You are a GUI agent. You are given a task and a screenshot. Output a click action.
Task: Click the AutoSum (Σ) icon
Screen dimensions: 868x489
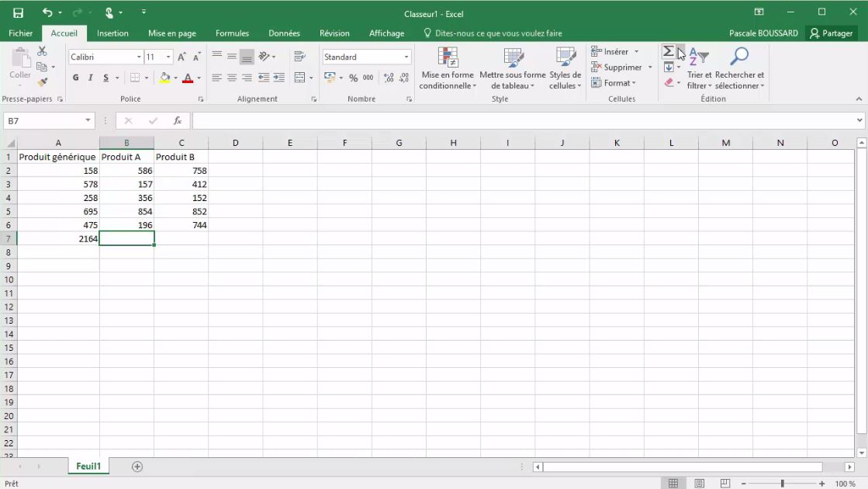coord(669,51)
